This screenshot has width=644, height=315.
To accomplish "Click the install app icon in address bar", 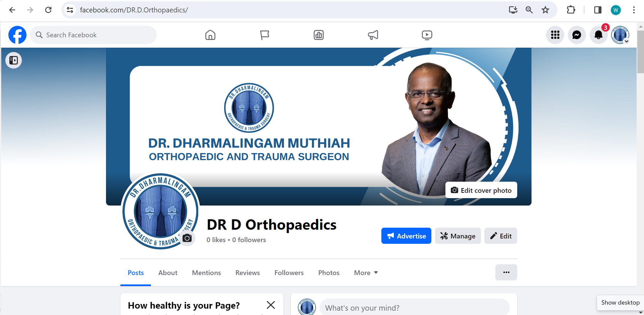I will pyautogui.click(x=513, y=10).
